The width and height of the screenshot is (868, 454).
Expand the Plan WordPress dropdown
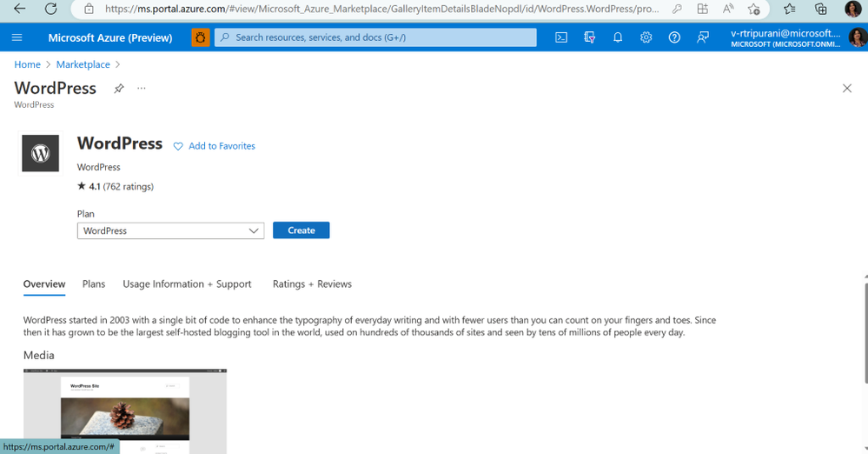pos(170,230)
